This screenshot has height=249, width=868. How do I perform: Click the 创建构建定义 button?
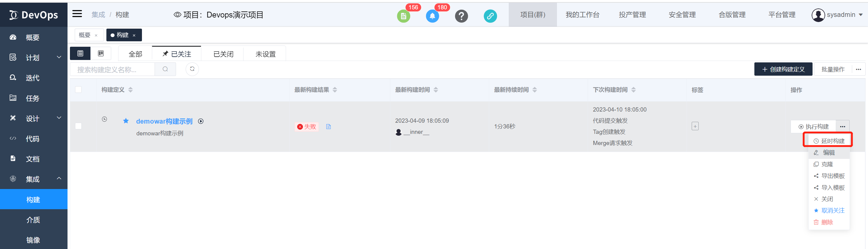coord(783,69)
